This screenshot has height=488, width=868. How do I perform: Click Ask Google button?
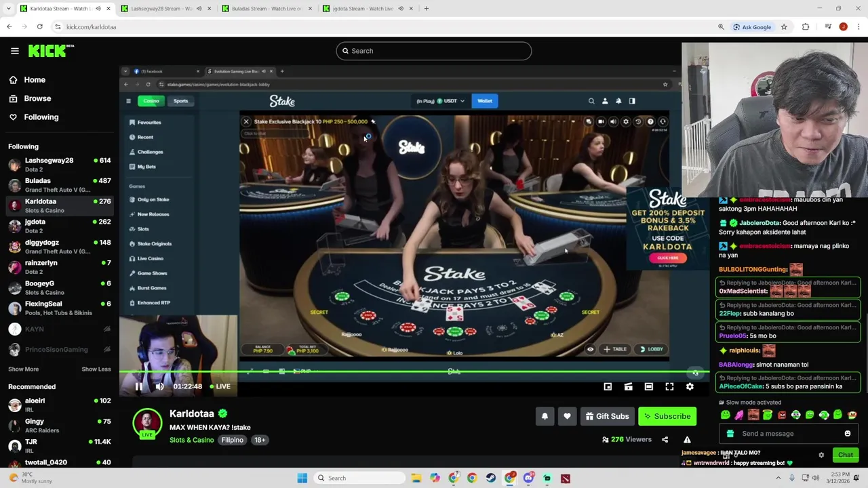point(751,27)
